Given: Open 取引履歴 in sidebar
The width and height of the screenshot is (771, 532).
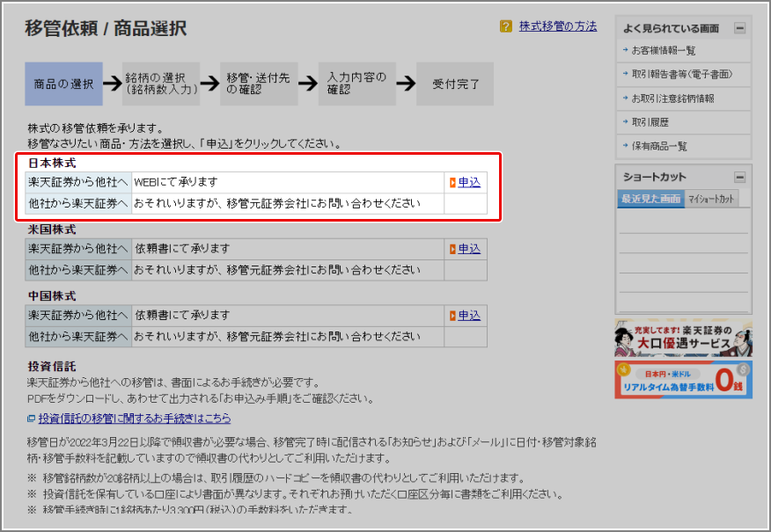Looking at the screenshot, I should click(x=650, y=122).
